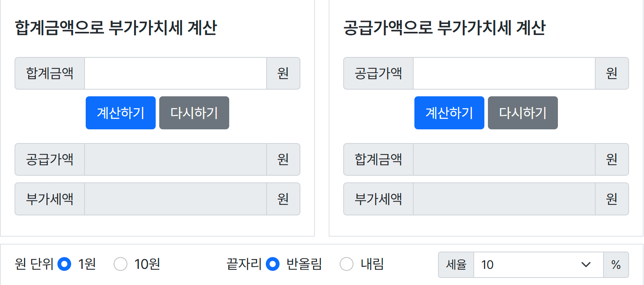Image resolution: width=644 pixels, height=285 pixels.
Task: Click the 합계금액 result field on right
Action: click(504, 159)
